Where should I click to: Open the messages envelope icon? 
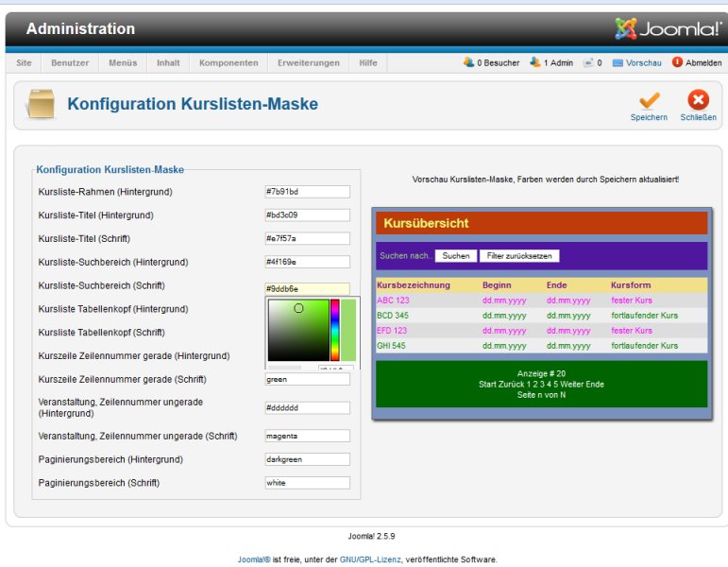pos(587,63)
